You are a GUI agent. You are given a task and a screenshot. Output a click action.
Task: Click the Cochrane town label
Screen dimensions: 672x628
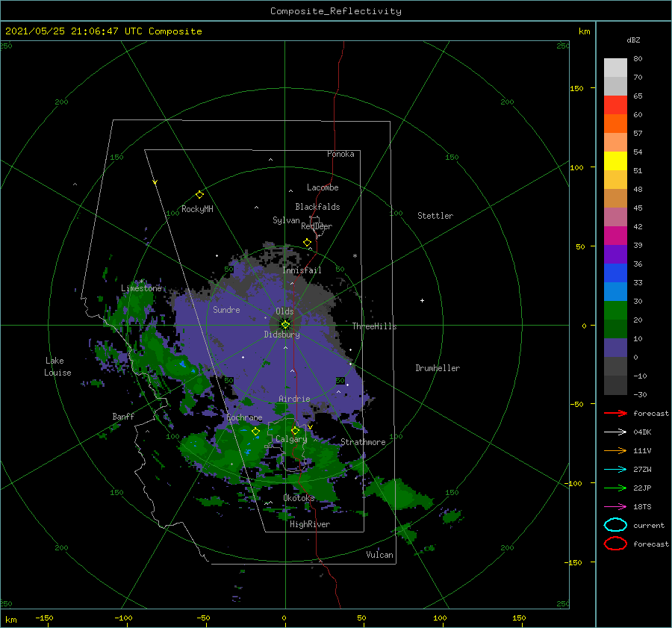tap(244, 417)
